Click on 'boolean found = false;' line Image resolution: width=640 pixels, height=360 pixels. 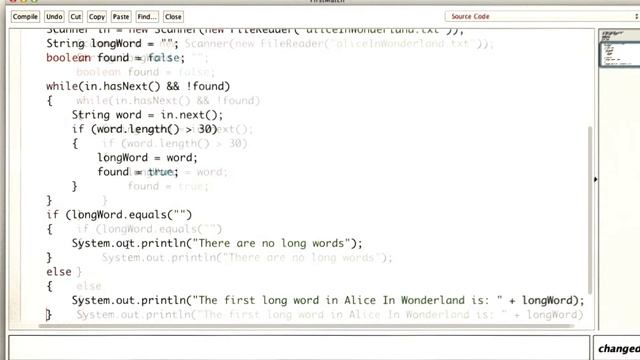click(116, 58)
